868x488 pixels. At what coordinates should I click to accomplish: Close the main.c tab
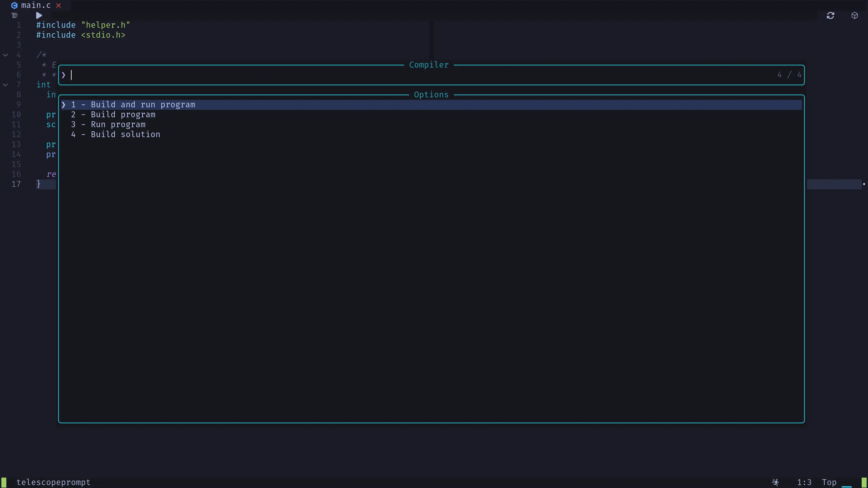59,5
